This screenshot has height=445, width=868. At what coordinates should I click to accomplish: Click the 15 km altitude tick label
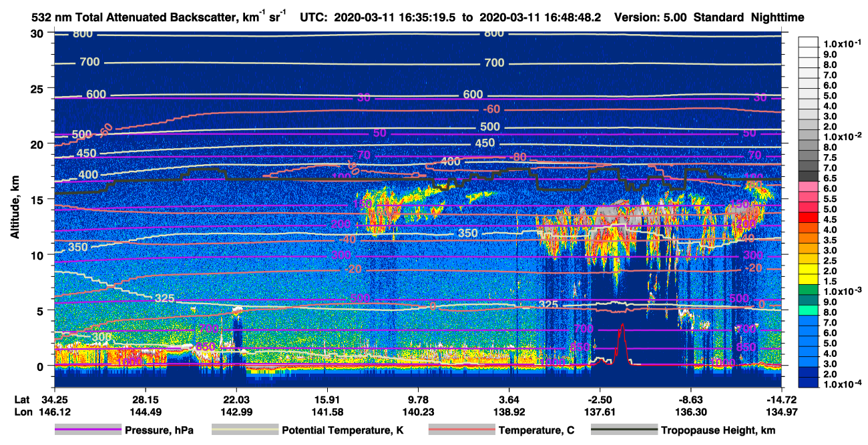coord(38,199)
